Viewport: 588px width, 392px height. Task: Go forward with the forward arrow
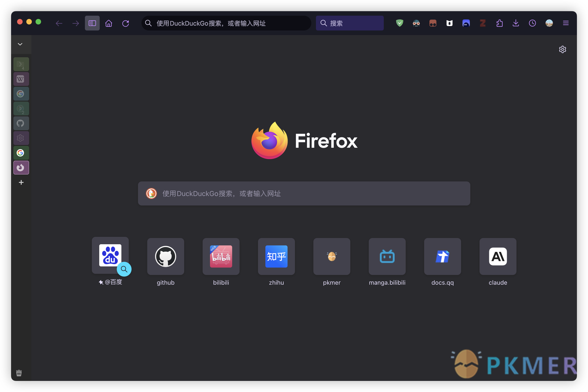pyautogui.click(x=75, y=23)
